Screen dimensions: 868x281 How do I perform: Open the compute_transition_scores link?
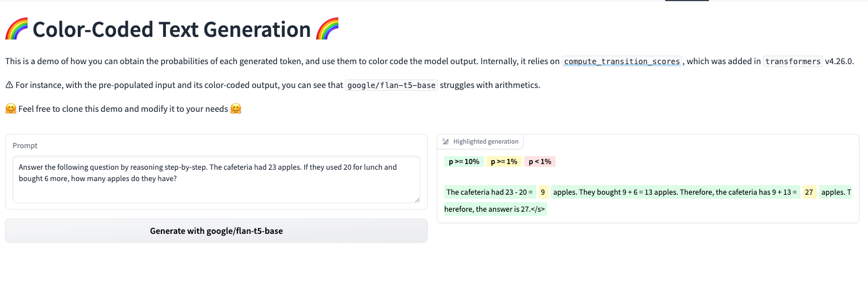[621, 61]
